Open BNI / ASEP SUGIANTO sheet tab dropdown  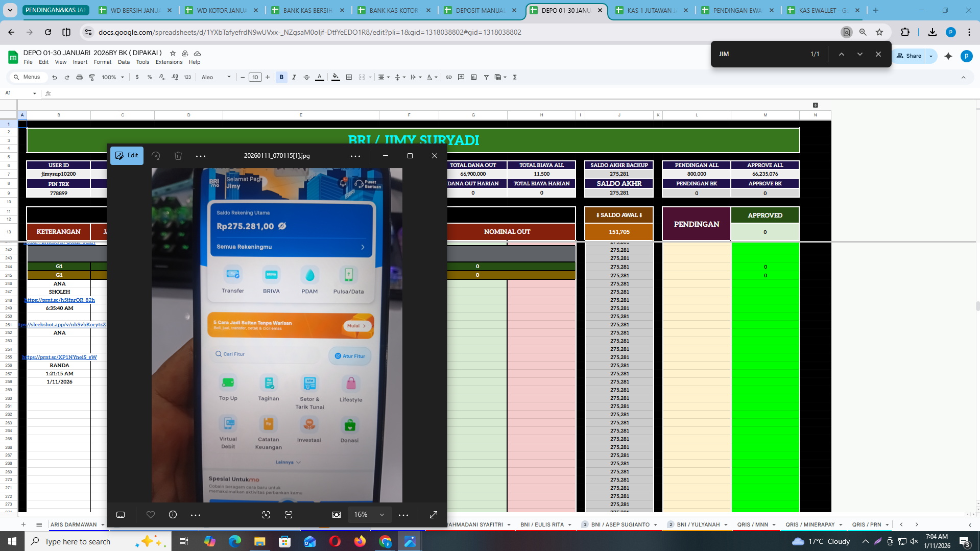tap(656, 525)
